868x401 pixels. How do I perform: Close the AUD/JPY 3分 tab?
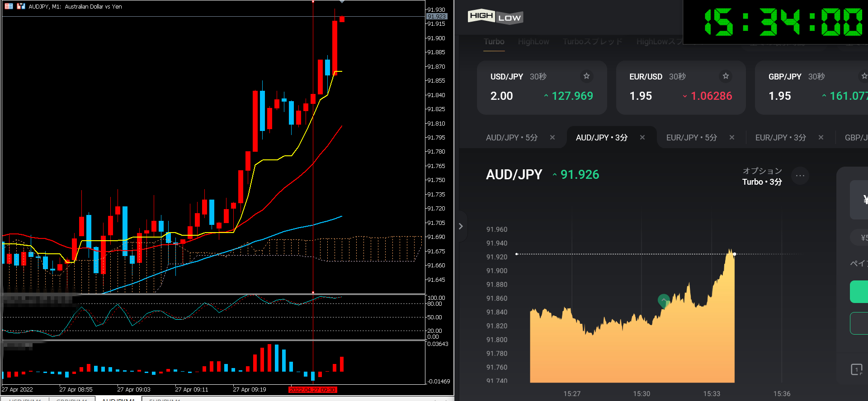point(642,137)
